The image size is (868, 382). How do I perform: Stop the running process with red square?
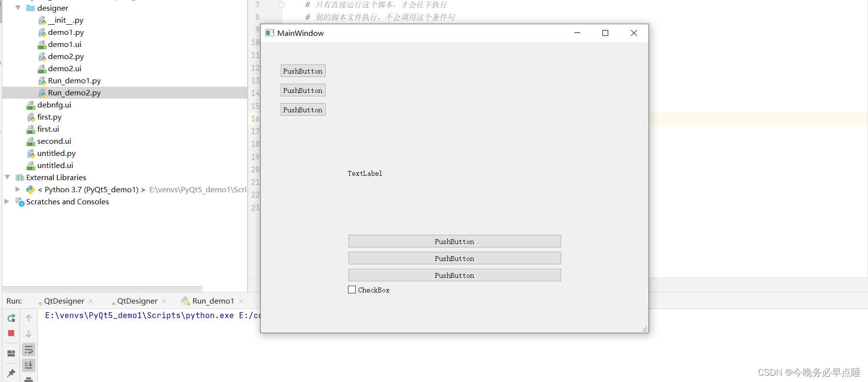coord(11,333)
